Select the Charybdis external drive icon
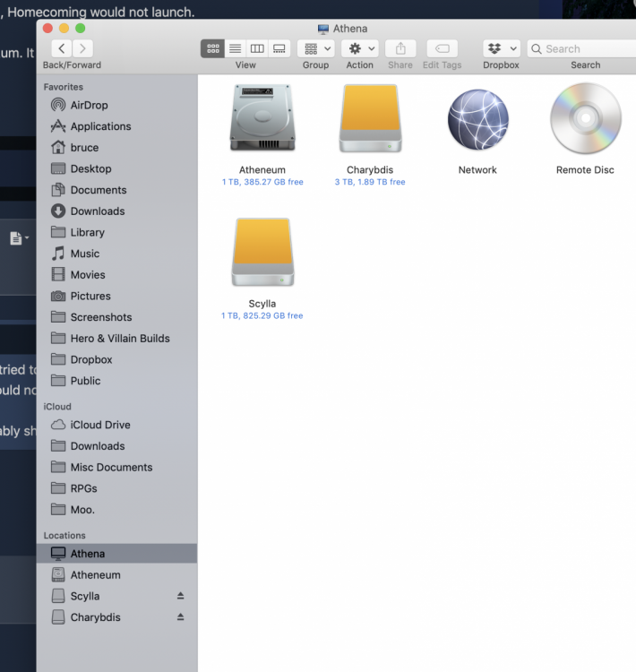Image resolution: width=636 pixels, height=672 pixels. click(370, 118)
